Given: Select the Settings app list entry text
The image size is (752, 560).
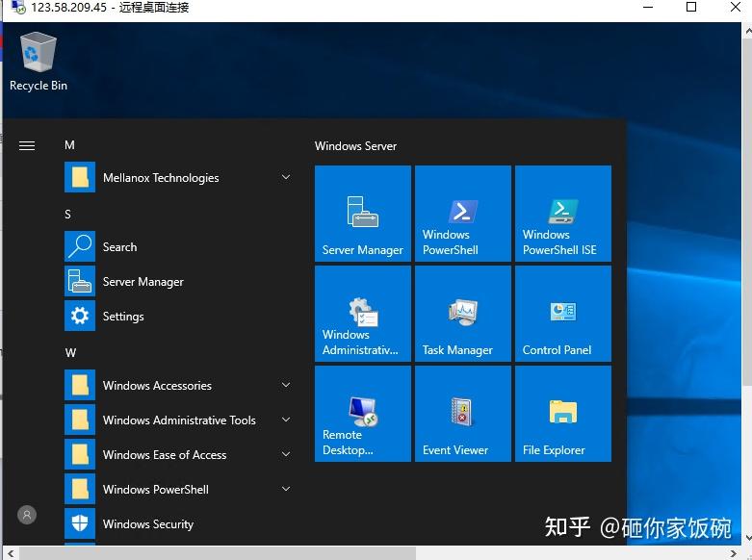Looking at the screenshot, I should pos(123,317).
